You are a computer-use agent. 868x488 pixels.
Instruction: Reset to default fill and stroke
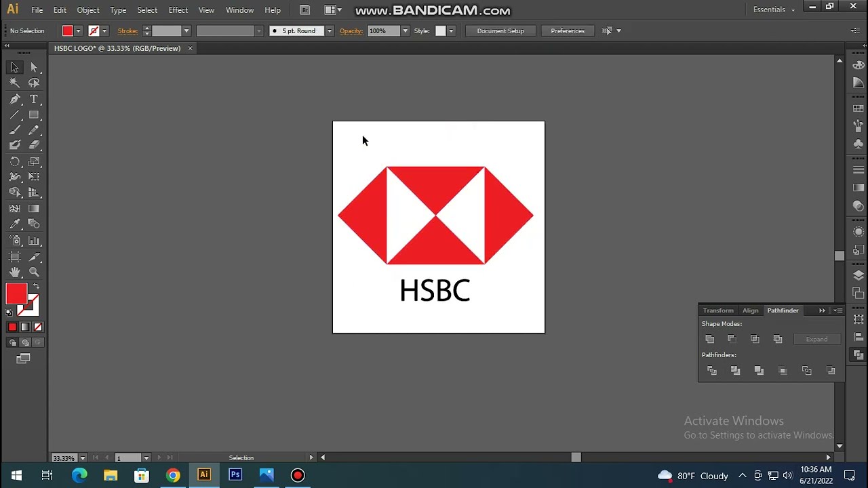9,312
